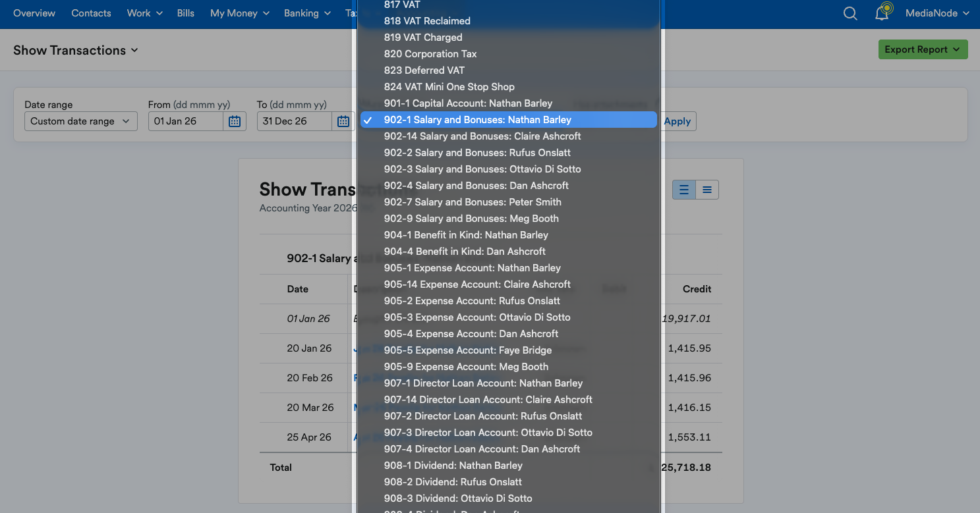The width and height of the screenshot is (980, 513).
Task: Select 904-4 Benefit in Kind: Dan Ashcroft
Action: click(509, 252)
